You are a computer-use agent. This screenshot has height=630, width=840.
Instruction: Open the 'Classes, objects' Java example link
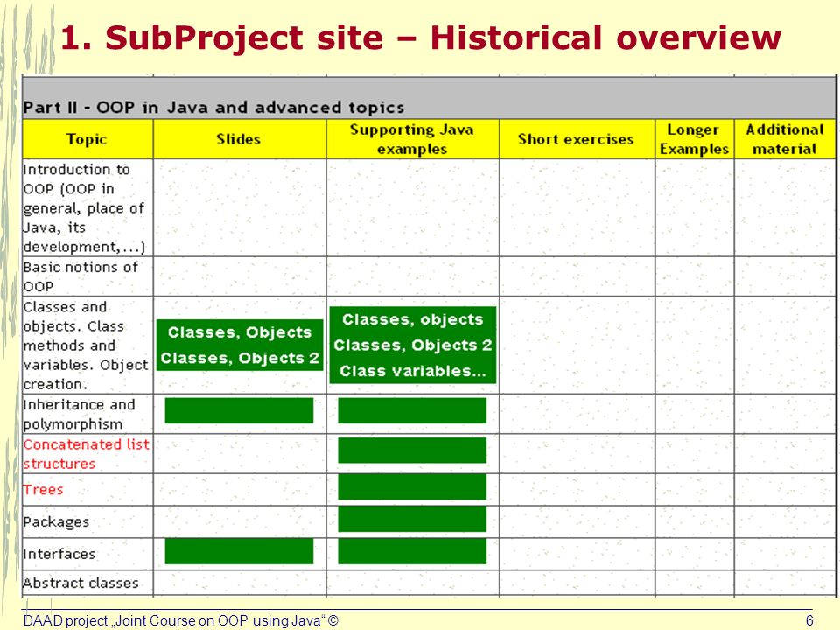pyautogui.click(x=412, y=319)
